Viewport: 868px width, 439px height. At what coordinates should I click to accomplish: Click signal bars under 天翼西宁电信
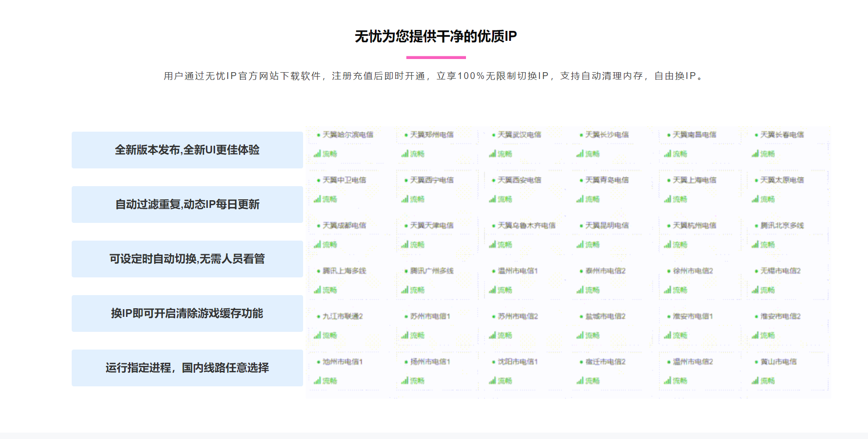pyautogui.click(x=405, y=199)
